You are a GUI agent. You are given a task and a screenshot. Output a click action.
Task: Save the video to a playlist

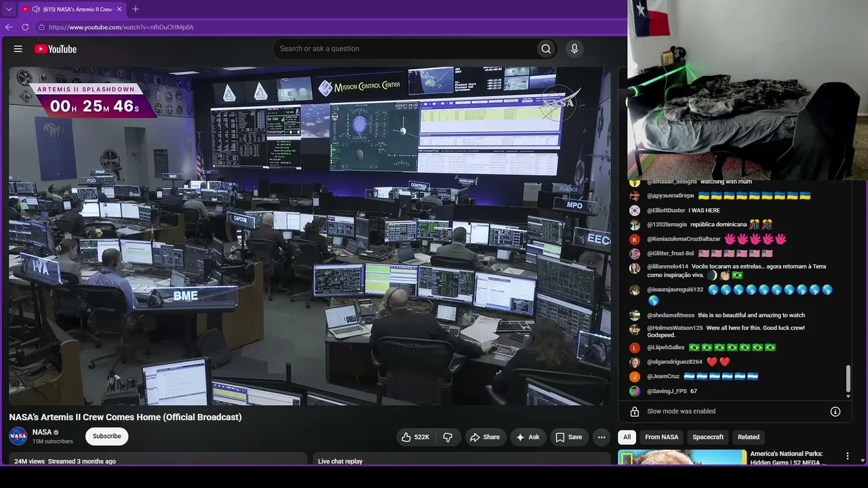click(569, 437)
